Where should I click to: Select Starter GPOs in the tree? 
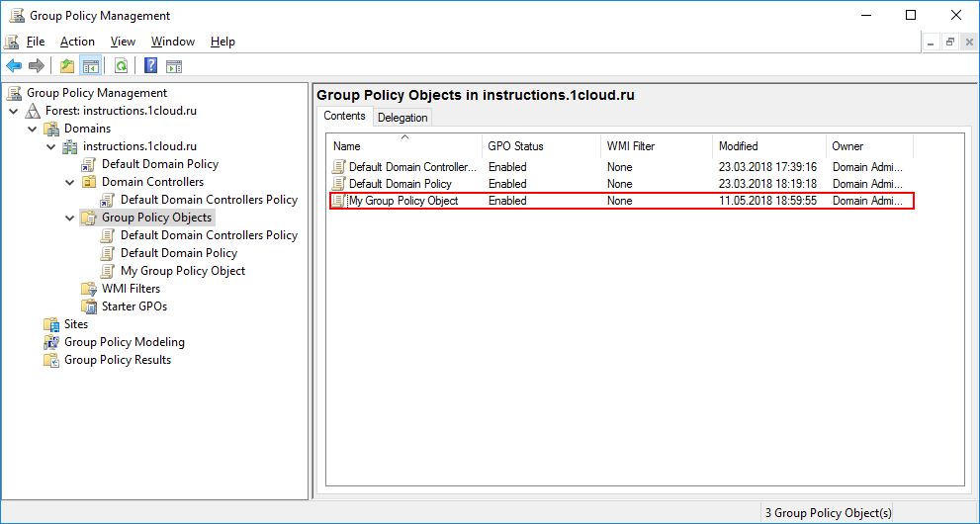pos(134,306)
